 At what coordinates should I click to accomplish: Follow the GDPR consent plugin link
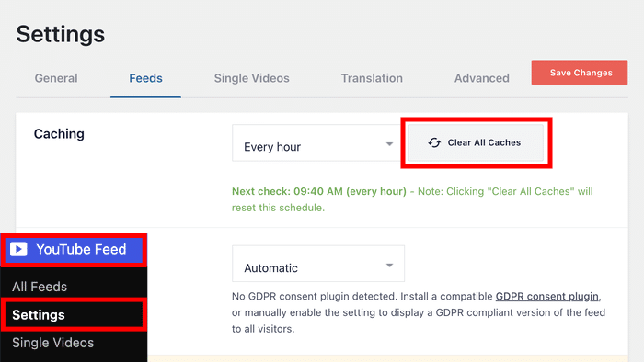(547, 297)
